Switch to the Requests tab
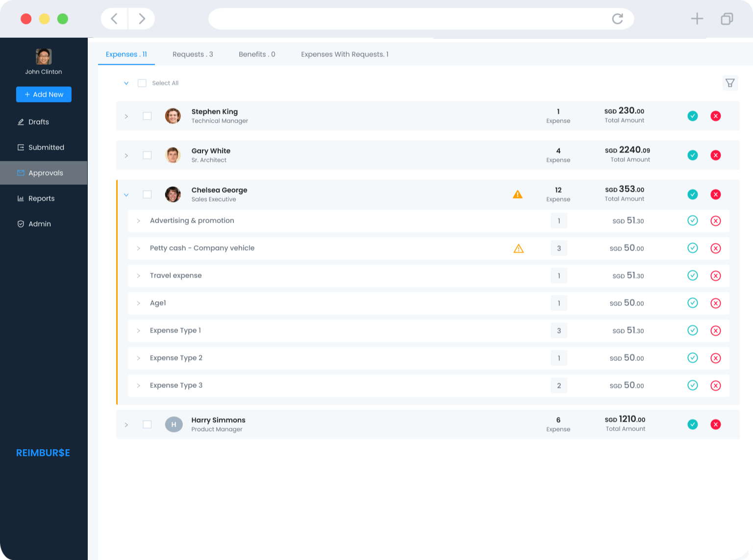 pos(193,54)
